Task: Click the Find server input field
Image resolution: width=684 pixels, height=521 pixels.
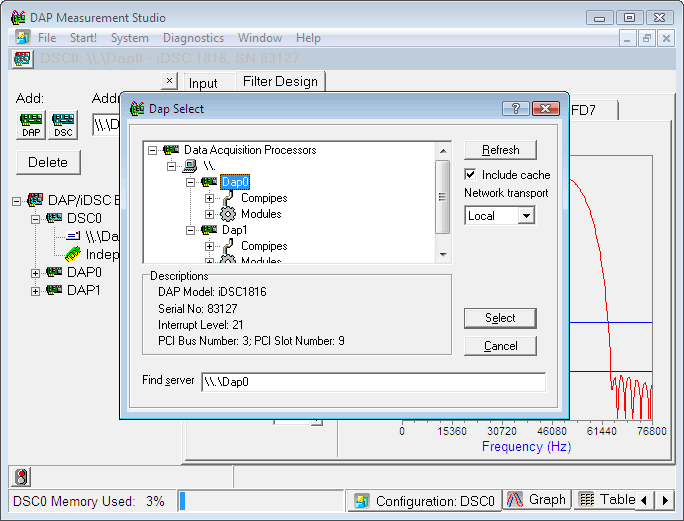Action: (x=373, y=382)
